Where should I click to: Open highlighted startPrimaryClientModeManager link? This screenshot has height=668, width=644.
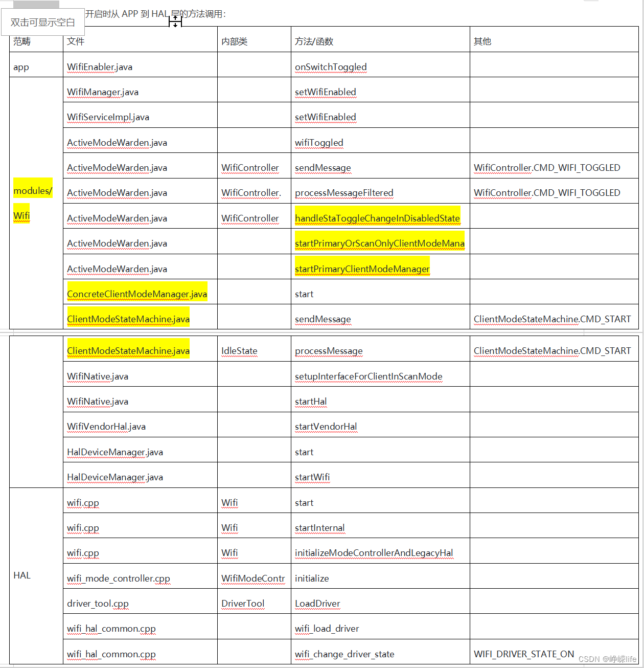click(362, 269)
